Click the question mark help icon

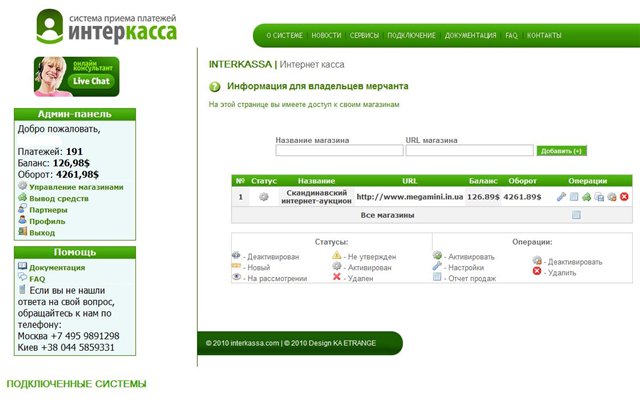click(x=215, y=87)
